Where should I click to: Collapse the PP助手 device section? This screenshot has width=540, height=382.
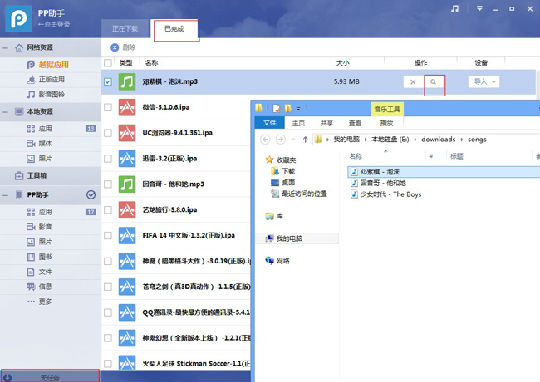coord(5,195)
